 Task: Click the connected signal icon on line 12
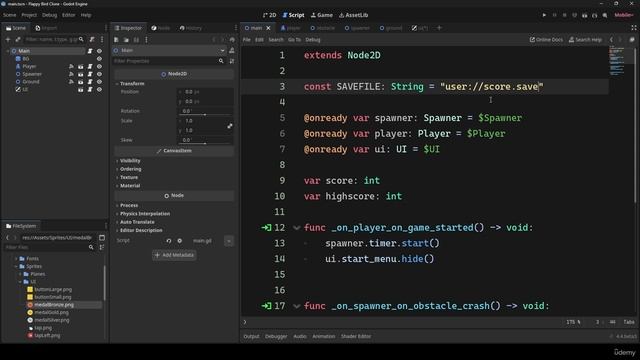pos(266,228)
